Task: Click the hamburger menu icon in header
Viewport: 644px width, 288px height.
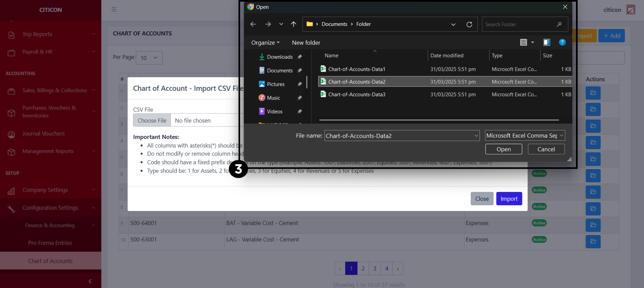Action: pyautogui.click(x=114, y=10)
